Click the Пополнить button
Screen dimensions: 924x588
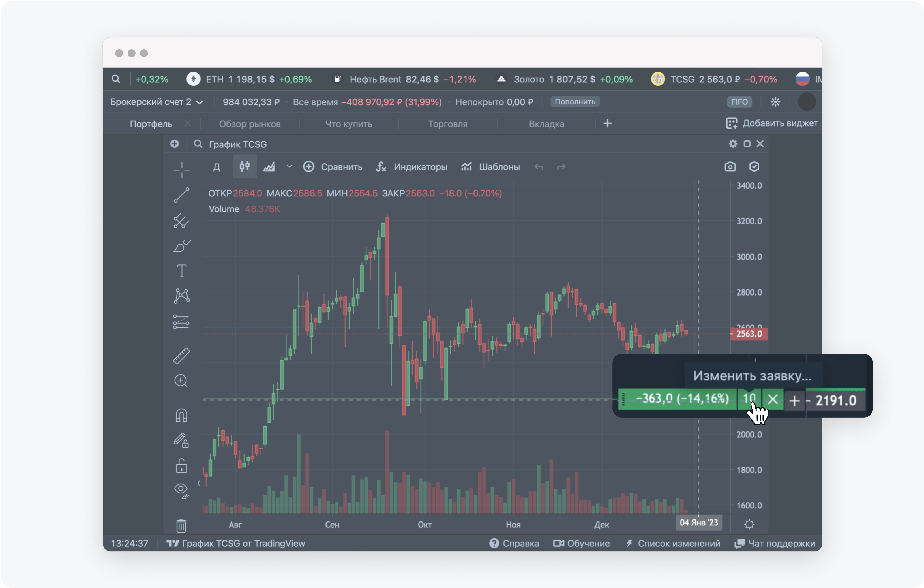coord(575,102)
